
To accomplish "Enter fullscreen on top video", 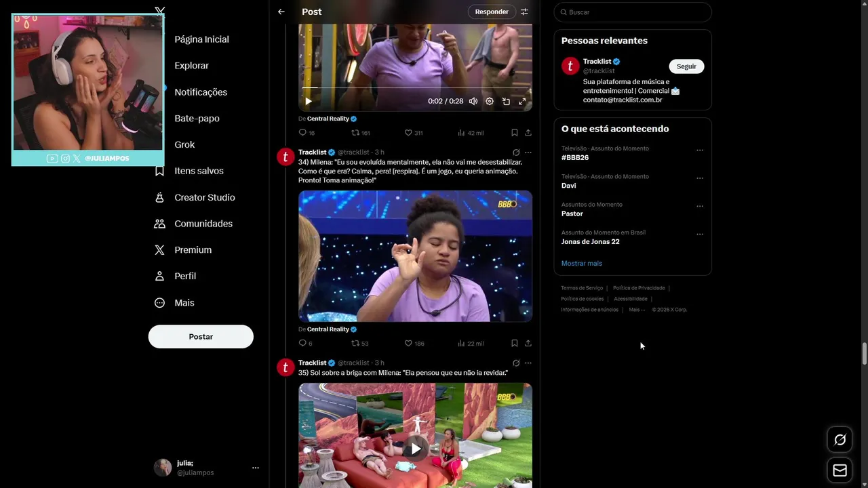I will 522,102.
